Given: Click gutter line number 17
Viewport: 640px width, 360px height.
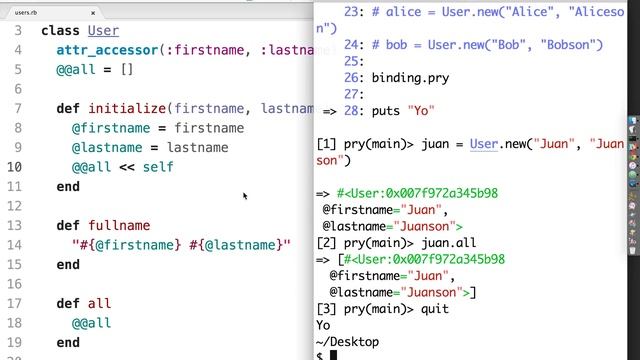Looking at the screenshot, I should [x=14, y=303].
